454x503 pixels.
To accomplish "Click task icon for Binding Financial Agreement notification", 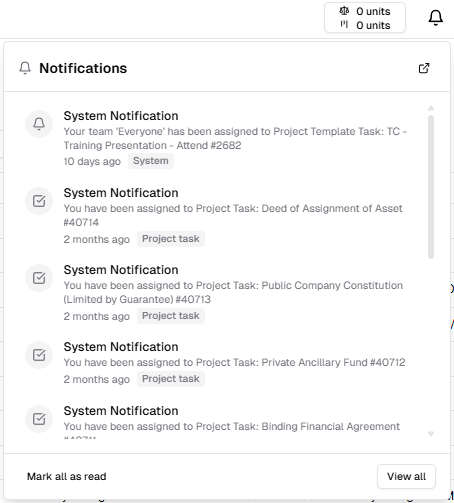I will [x=39, y=419].
